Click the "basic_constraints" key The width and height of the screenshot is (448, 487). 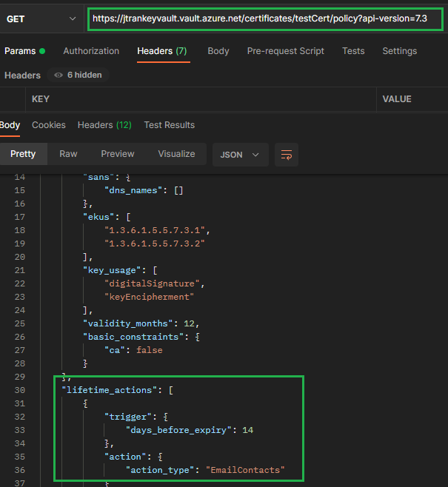(133, 337)
